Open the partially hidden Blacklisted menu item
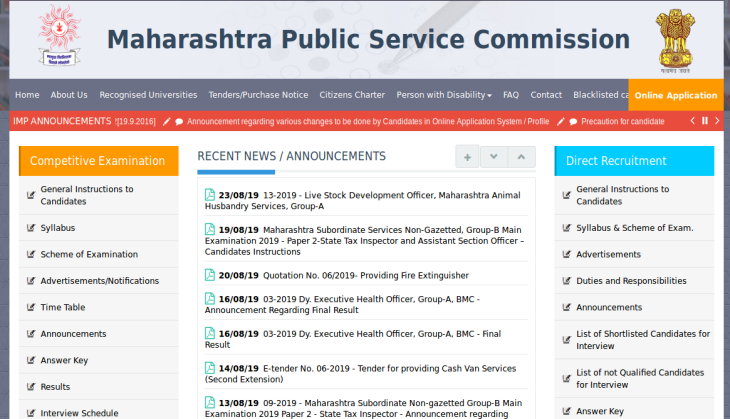The image size is (730, 419). coord(601,95)
